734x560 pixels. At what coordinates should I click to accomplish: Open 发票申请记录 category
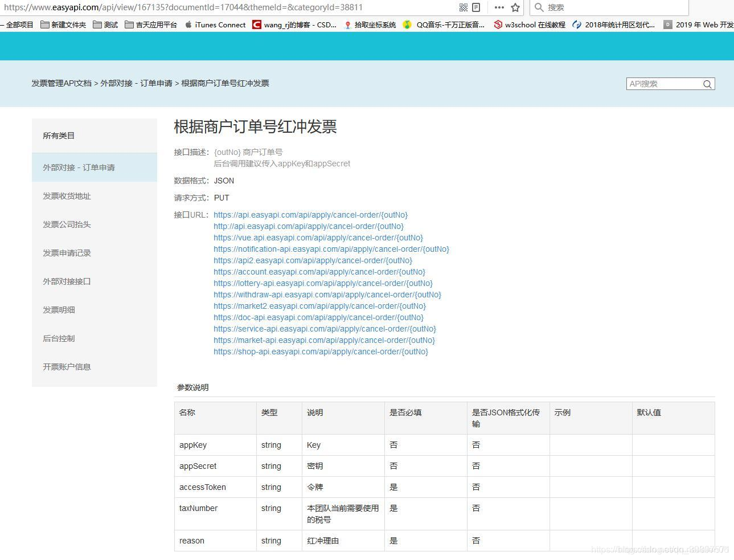tap(95, 253)
